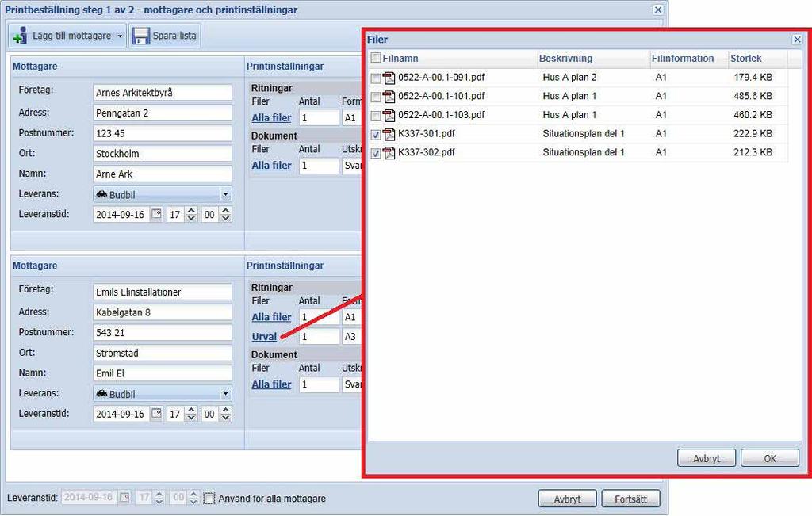
Task: Click PDF icon of 0522-A-00.1-091.pdf
Action: click(389, 78)
